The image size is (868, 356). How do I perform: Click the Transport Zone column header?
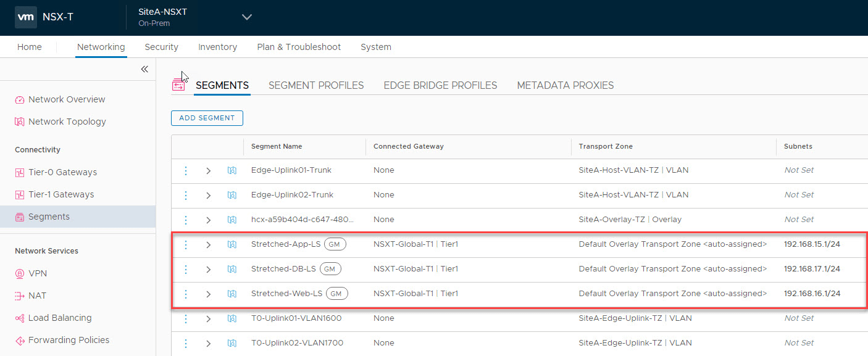pos(606,146)
